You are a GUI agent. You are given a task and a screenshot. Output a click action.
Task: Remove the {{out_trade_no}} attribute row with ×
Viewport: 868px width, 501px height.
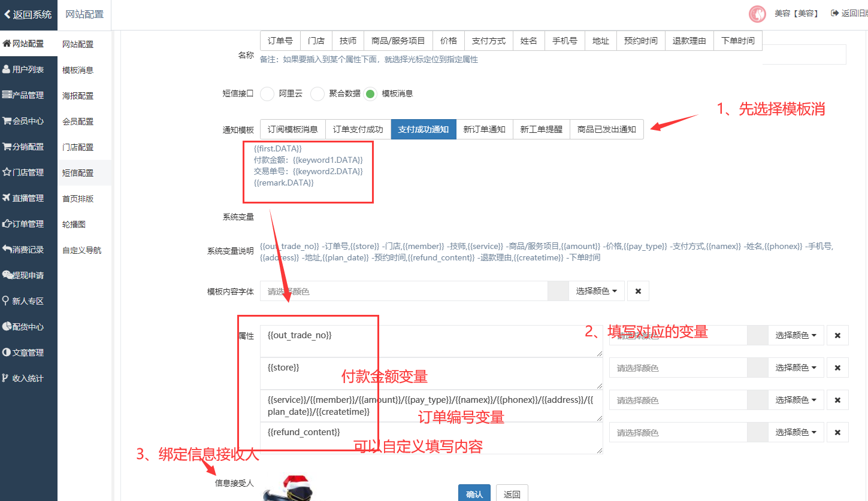click(x=837, y=335)
